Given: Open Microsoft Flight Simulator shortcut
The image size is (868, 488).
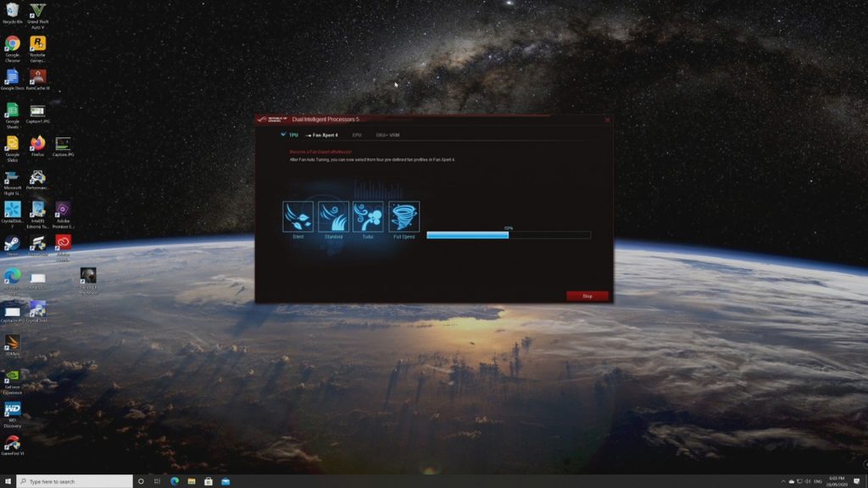Looking at the screenshot, I should [x=12, y=183].
